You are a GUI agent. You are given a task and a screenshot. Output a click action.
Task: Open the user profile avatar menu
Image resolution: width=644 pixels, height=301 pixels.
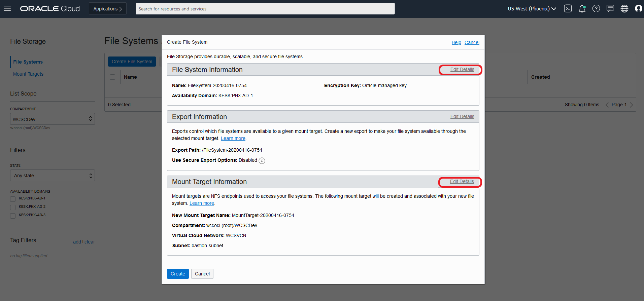pos(638,9)
